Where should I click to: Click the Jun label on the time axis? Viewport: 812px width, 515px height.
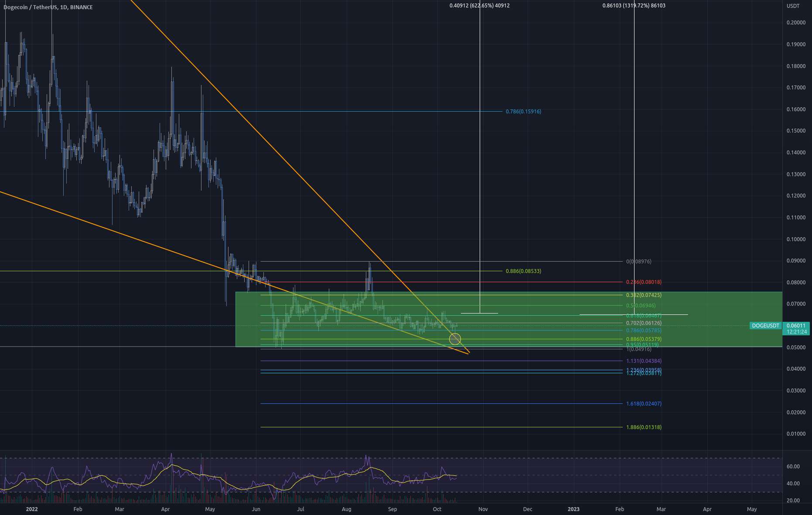tap(256, 509)
